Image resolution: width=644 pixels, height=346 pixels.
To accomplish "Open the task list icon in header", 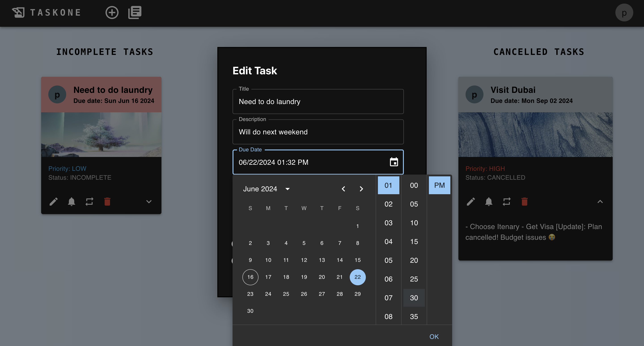I will click(x=135, y=13).
